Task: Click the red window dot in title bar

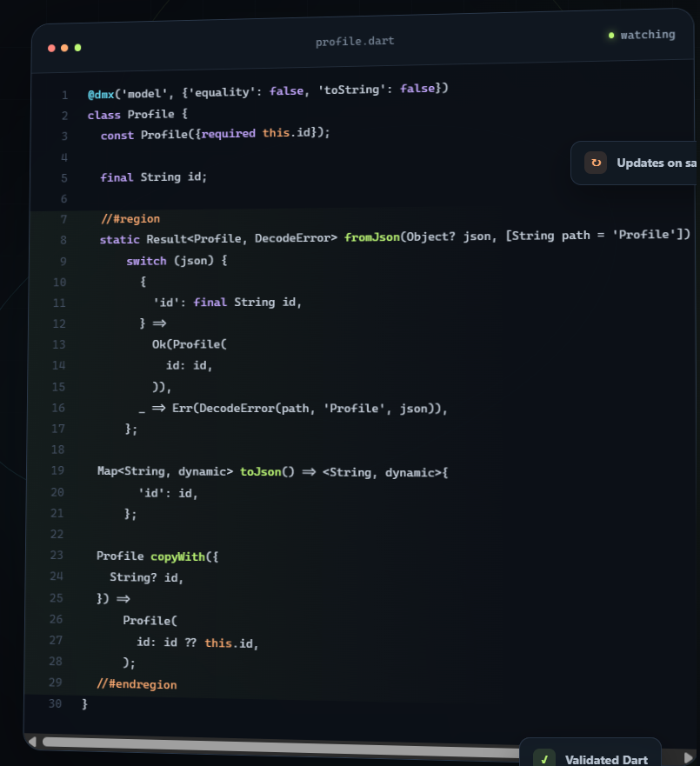Action: coord(51,48)
